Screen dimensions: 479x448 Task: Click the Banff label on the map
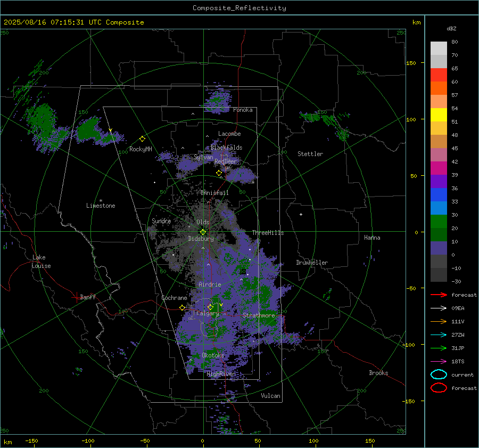88,297
